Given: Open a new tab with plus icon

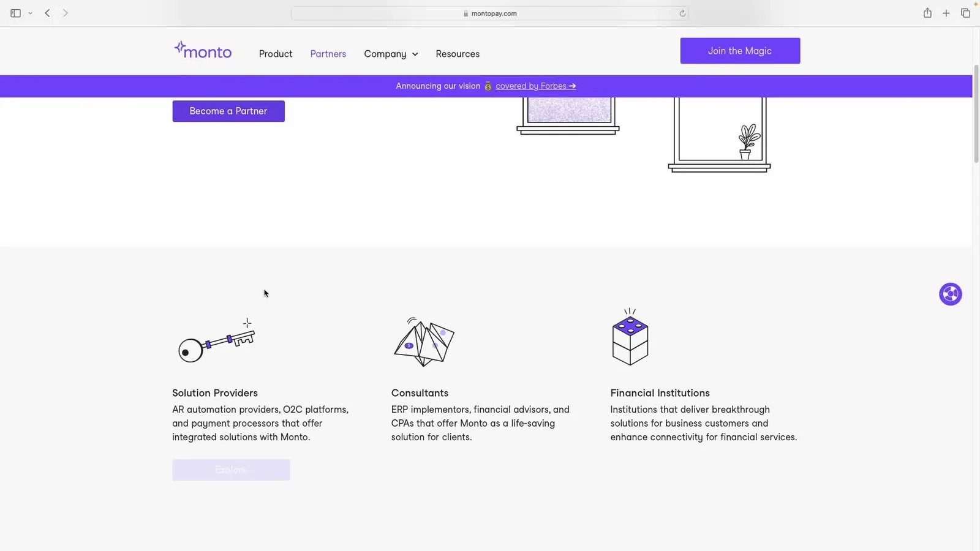Looking at the screenshot, I should click(946, 13).
